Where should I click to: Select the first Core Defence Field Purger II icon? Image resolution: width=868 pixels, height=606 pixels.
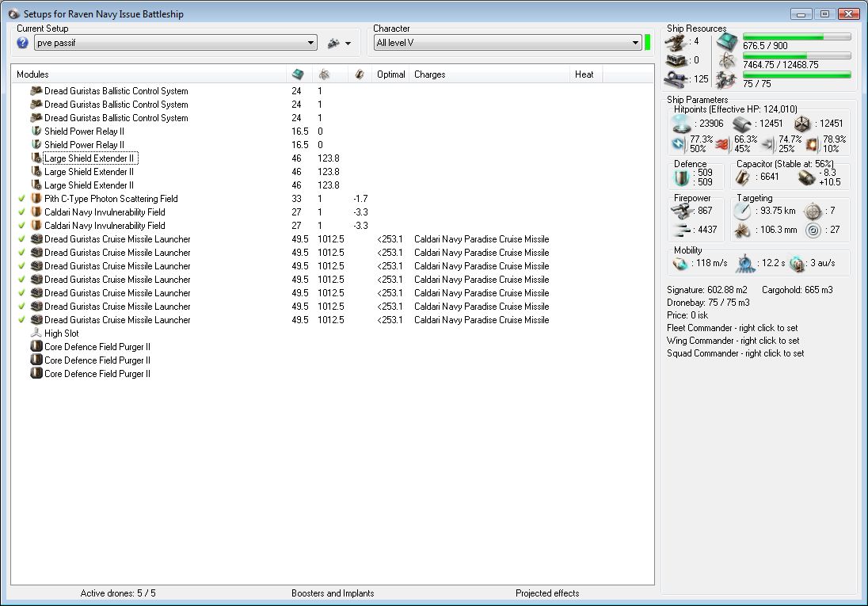pos(36,346)
